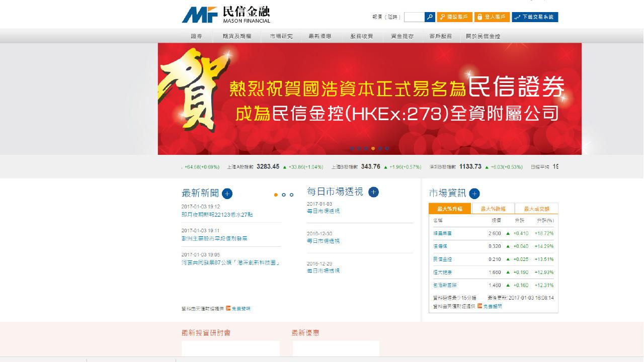The width and height of the screenshot is (644, 362).
Task: Open the 最新優惠 item in the navigation bar
Action: click(319, 36)
